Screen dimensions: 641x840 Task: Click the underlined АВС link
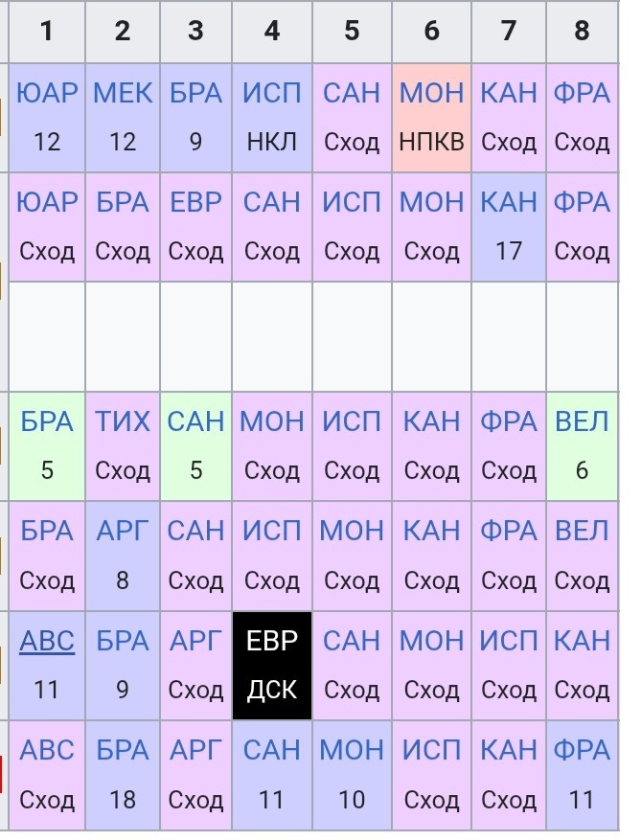47,641
